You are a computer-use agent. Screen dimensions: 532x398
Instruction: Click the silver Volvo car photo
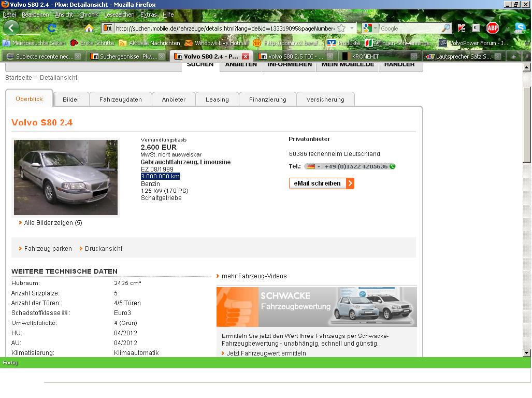coord(66,177)
